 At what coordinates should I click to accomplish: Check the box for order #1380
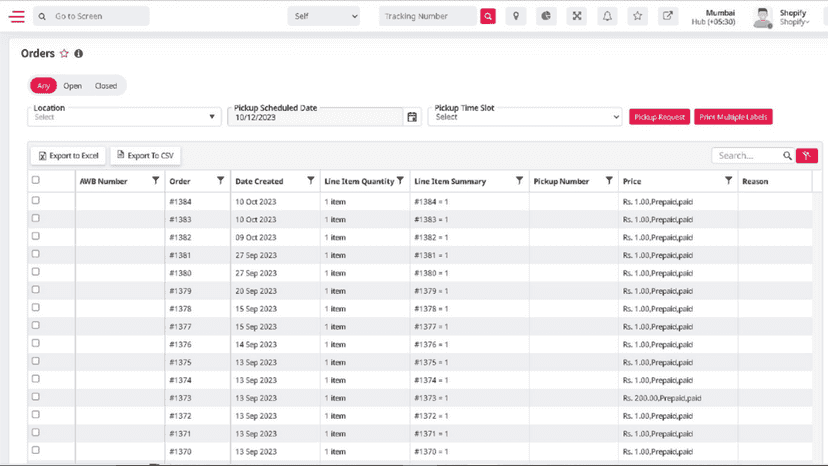[35, 272]
